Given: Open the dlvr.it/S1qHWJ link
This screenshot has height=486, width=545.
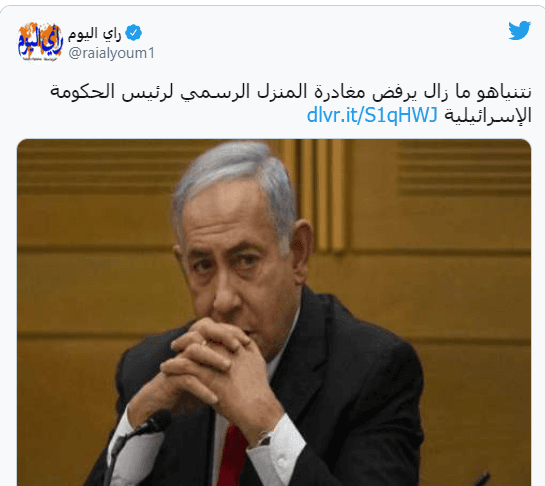Looking at the screenshot, I should (372, 115).
